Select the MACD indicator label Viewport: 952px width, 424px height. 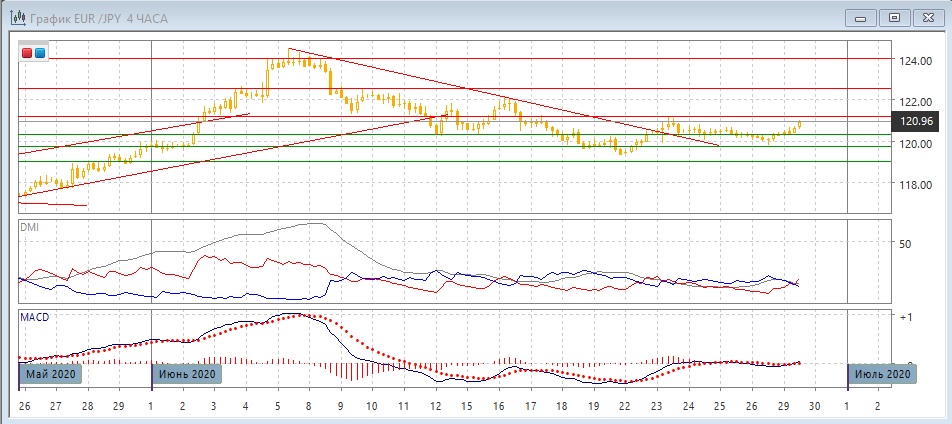coord(34,317)
